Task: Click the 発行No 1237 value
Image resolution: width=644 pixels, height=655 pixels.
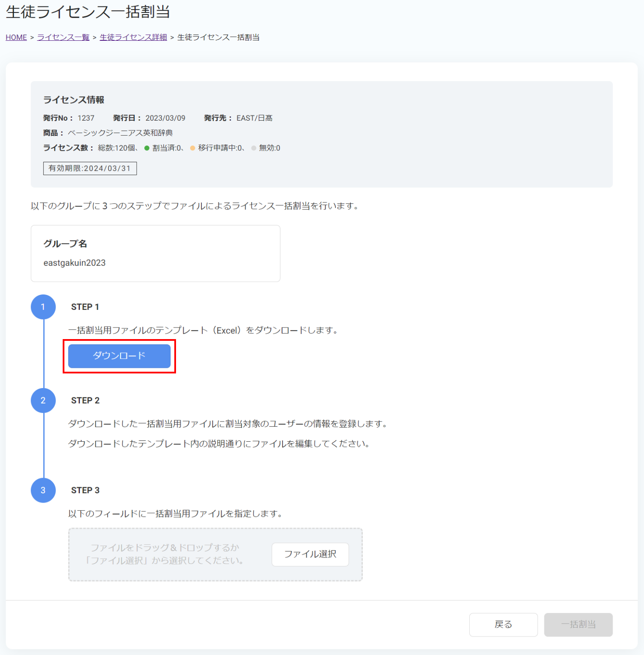Action: pos(86,118)
